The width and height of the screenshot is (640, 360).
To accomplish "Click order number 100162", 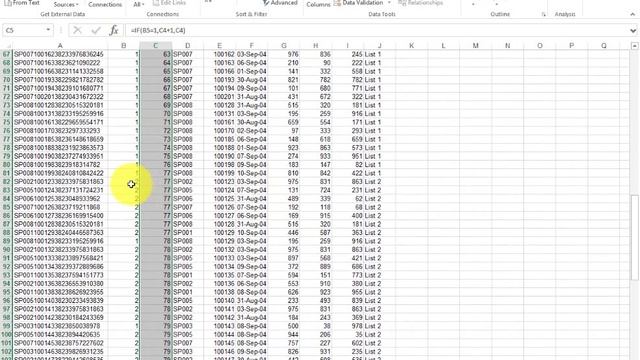I will click(219, 54).
